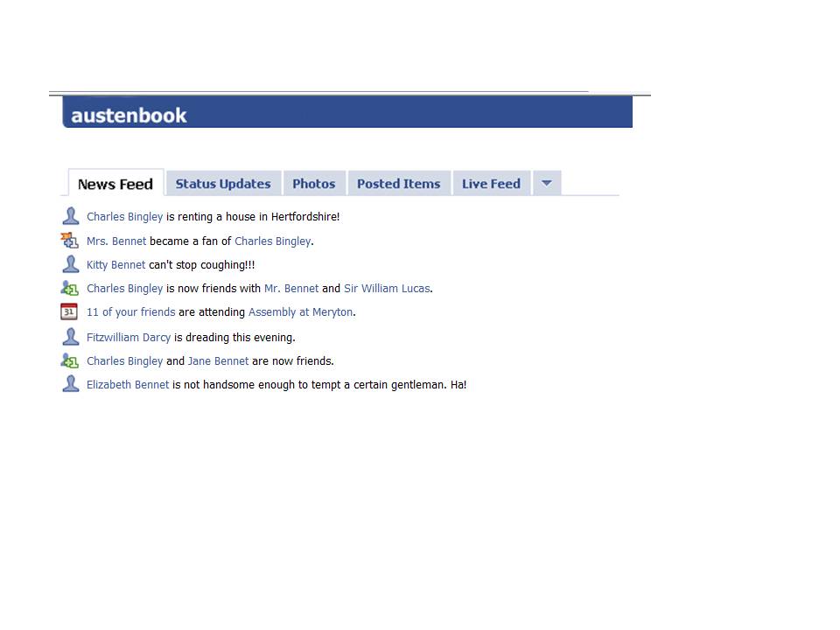
Task: View the 11 of your friends link
Action: click(x=130, y=311)
